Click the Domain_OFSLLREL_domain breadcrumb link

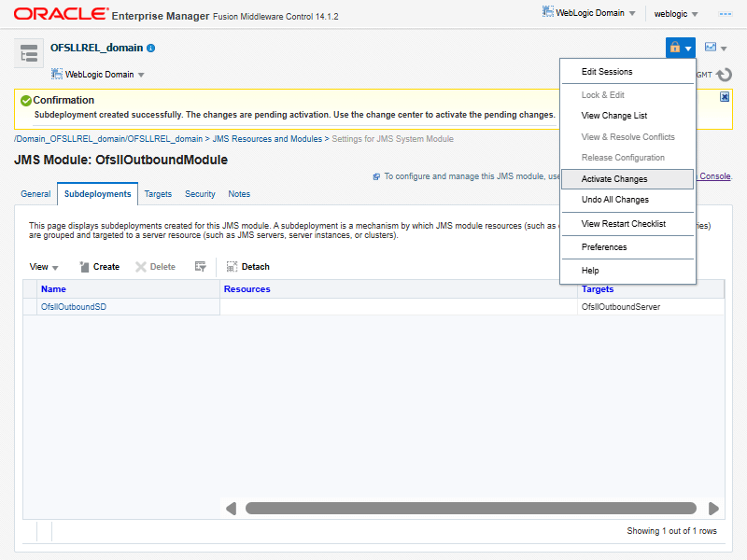108,139
